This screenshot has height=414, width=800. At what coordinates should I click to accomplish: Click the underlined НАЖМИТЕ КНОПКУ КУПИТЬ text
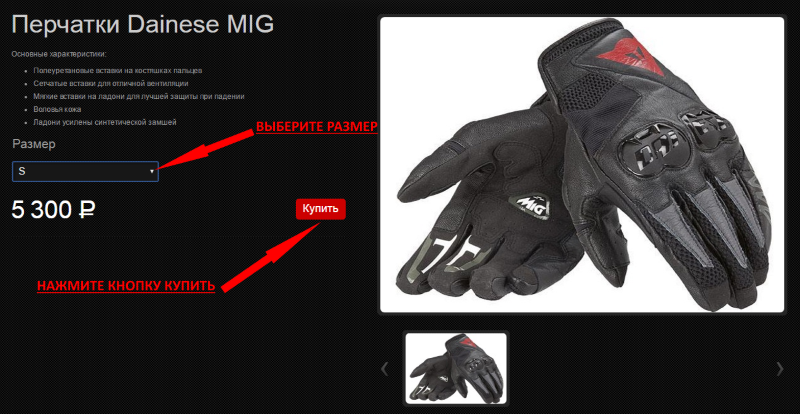tap(126, 286)
